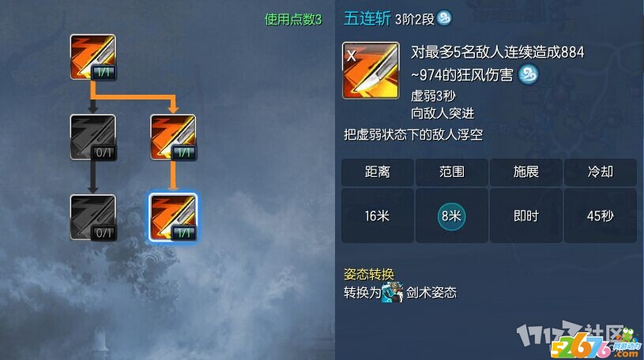Select the 范围 column header
The width and height of the screenshot is (644, 360).
(x=452, y=171)
